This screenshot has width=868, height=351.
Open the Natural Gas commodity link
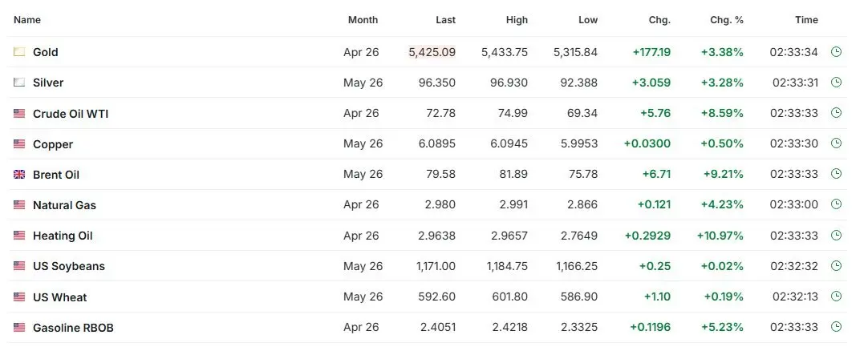64,205
